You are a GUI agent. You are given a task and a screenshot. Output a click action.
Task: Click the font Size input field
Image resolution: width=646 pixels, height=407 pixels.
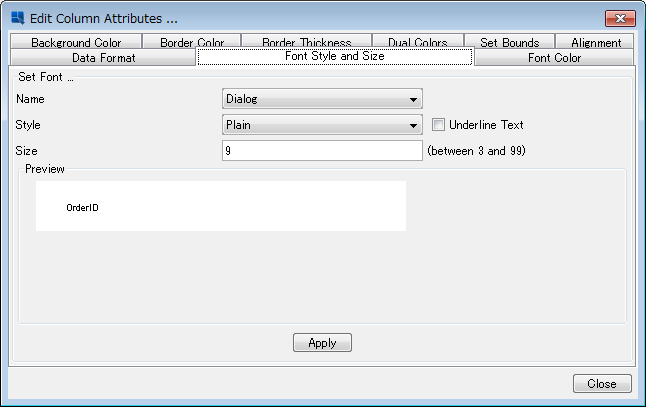click(322, 150)
